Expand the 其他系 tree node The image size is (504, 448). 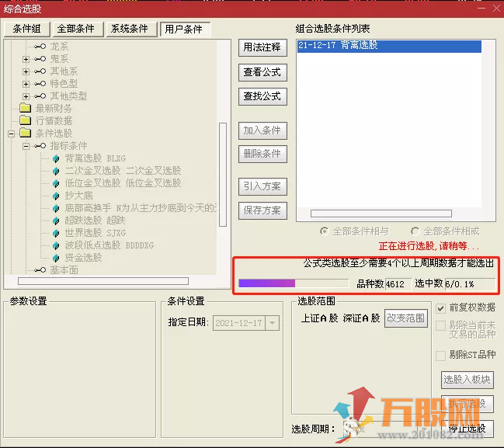[26, 71]
